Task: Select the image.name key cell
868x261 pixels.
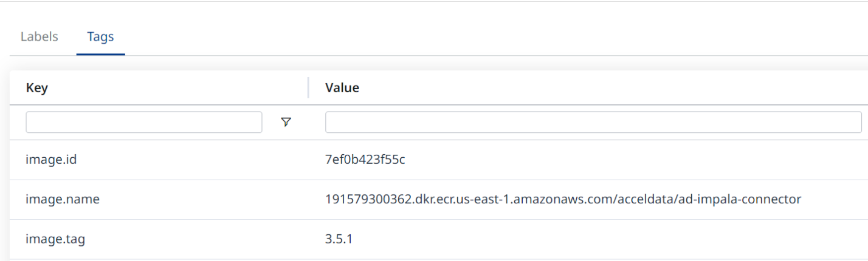Action: tap(62, 199)
